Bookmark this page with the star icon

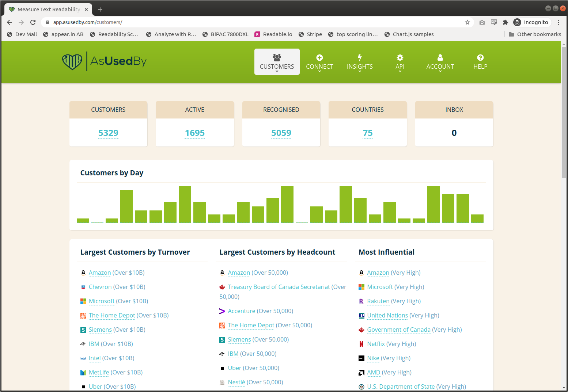click(x=467, y=22)
